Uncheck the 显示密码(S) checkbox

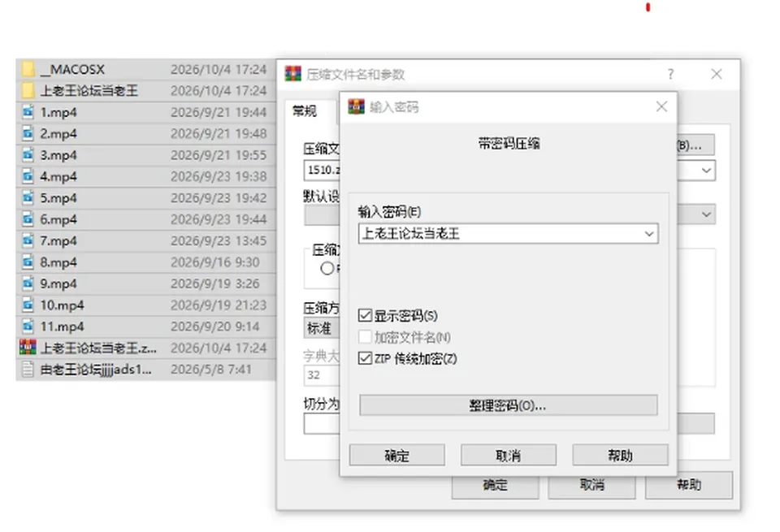click(x=365, y=315)
